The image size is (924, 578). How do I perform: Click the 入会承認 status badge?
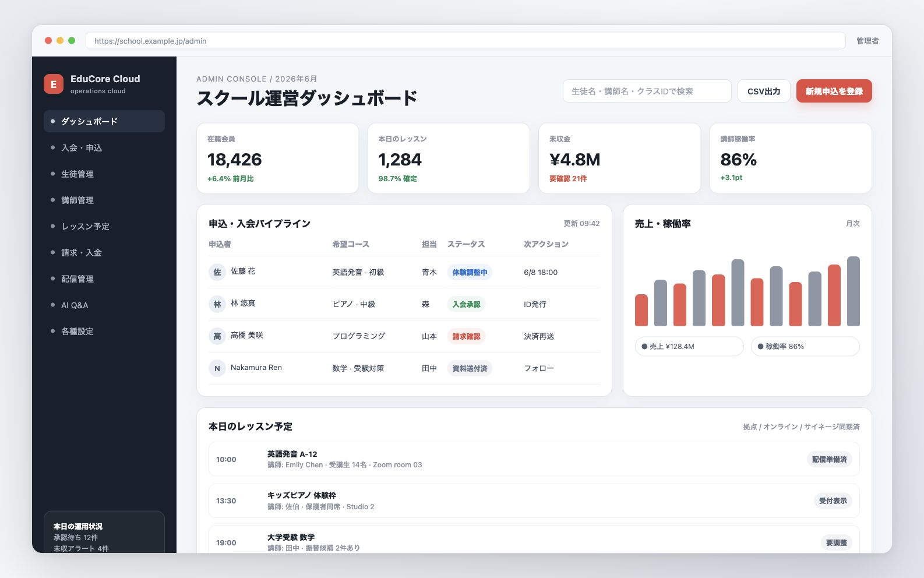click(x=466, y=304)
